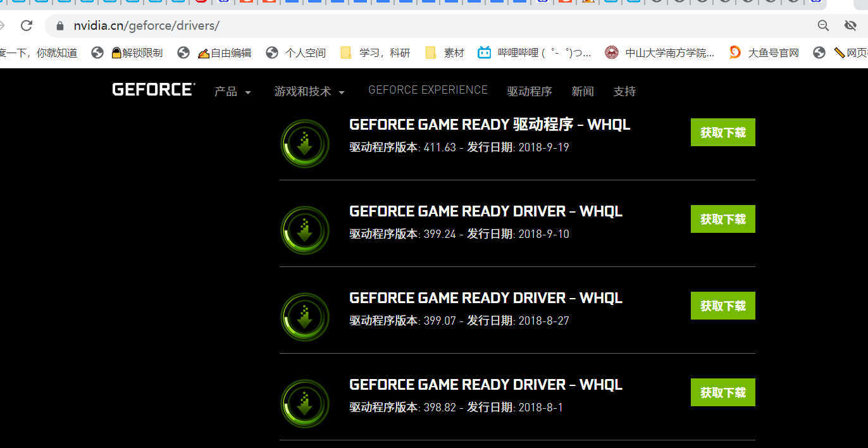The width and height of the screenshot is (868, 448).
Task: Click version text 411.63
Action: pos(440,147)
